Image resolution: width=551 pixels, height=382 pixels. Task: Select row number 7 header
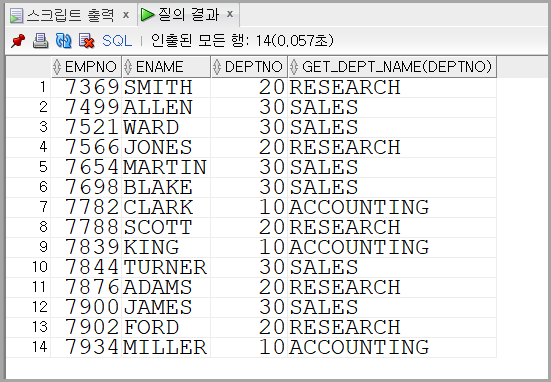pos(28,207)
